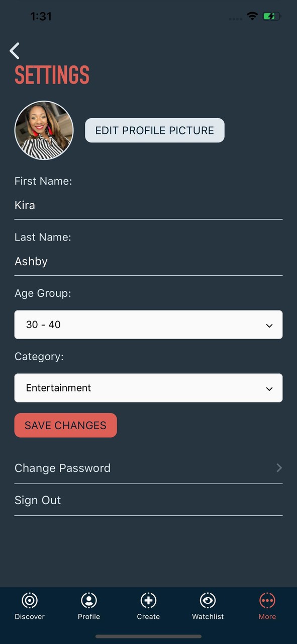Screen dimensions: 297x644
Task: Open the Discover tab icon
Action: click(x=30, y=601)
